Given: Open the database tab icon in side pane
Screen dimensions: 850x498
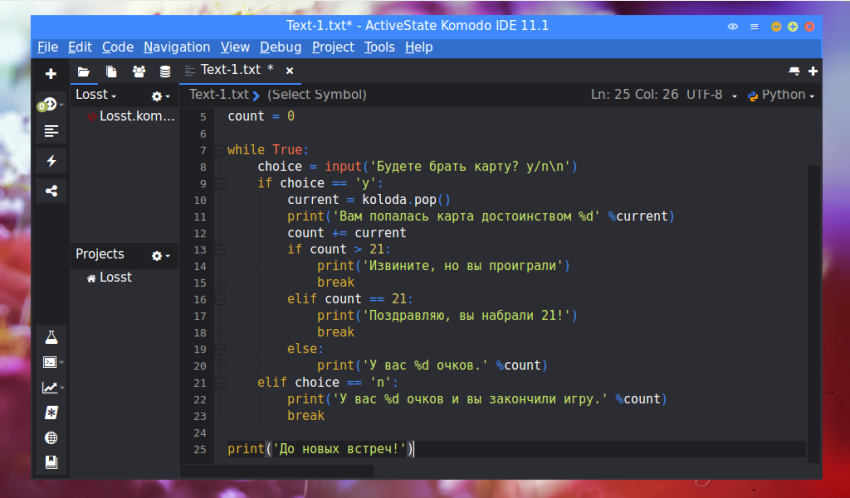Looking at the screenshot, I should coord(165,71).
